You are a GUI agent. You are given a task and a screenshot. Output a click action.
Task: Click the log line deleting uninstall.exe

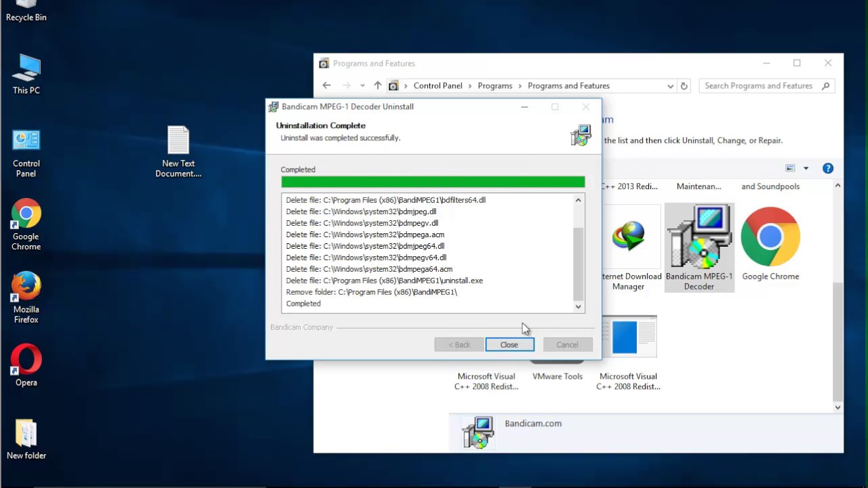384,281
